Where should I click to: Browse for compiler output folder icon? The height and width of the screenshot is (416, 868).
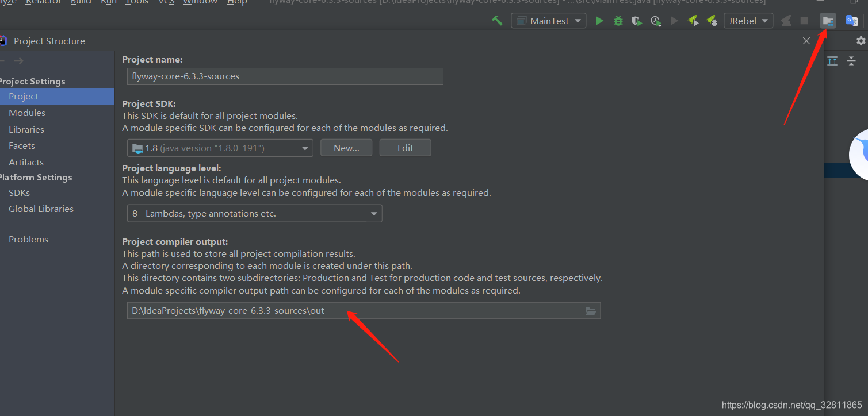point(591,311)
